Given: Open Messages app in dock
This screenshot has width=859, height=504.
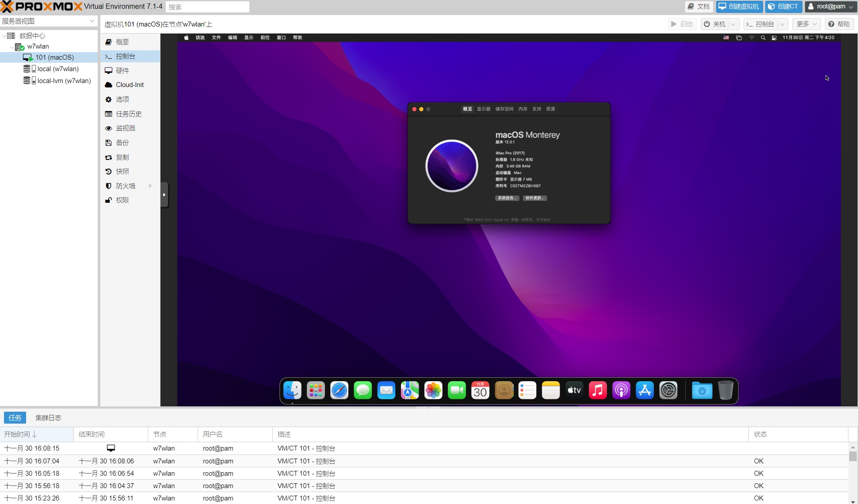Looking at the screenshot, I should click(x=363, y=390).
